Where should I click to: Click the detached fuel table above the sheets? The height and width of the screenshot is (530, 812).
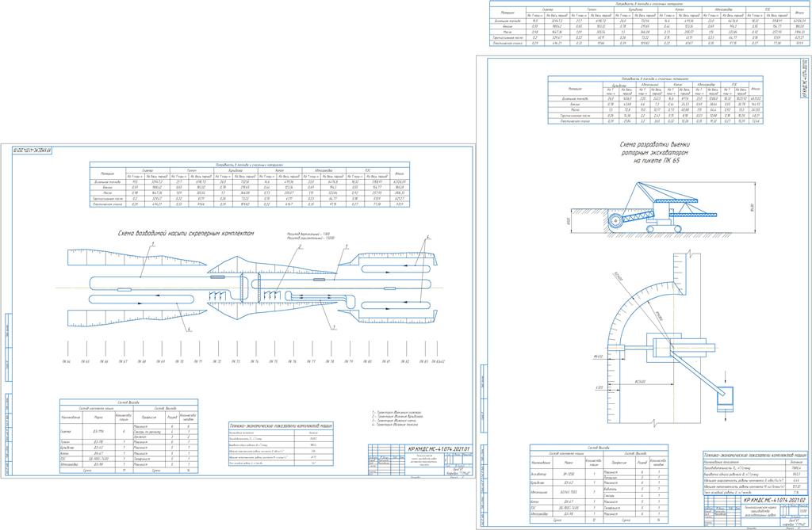(x=649, y=23)
